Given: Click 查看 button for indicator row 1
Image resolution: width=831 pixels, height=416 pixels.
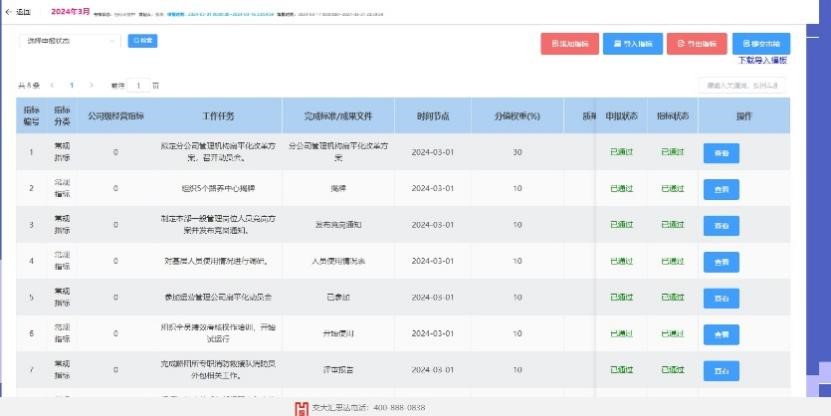Looking at the screenshot, I should point(721,153).
